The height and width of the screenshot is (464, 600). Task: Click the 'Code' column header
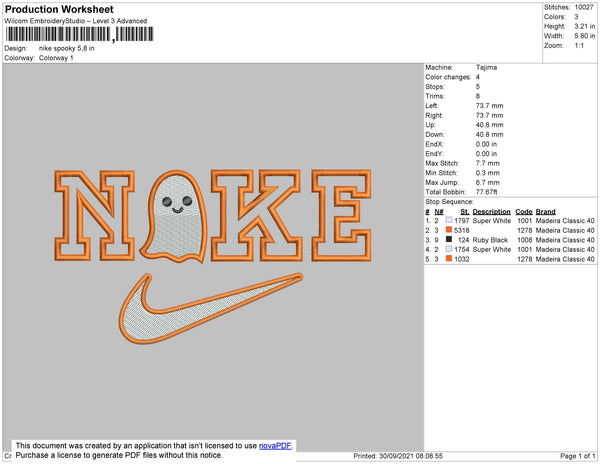coord(523,212)
